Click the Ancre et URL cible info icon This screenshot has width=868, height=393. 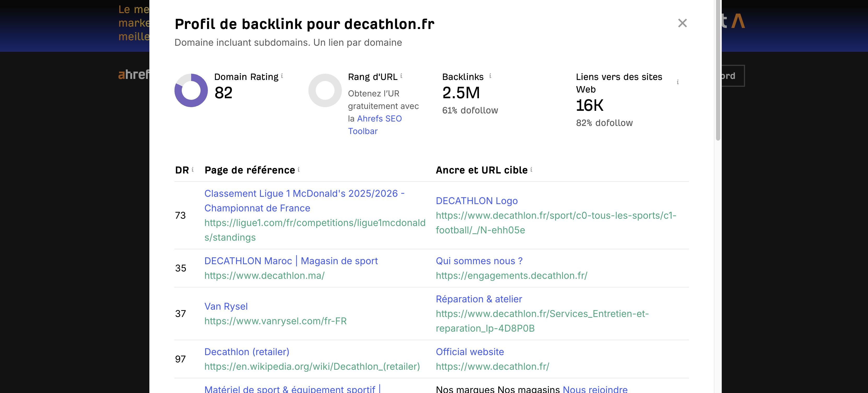(531, 169)
